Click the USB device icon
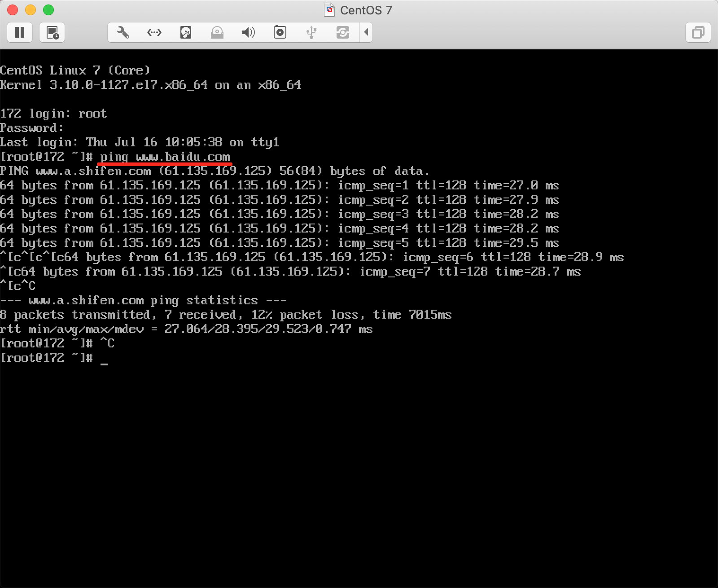 coord(311,32)
